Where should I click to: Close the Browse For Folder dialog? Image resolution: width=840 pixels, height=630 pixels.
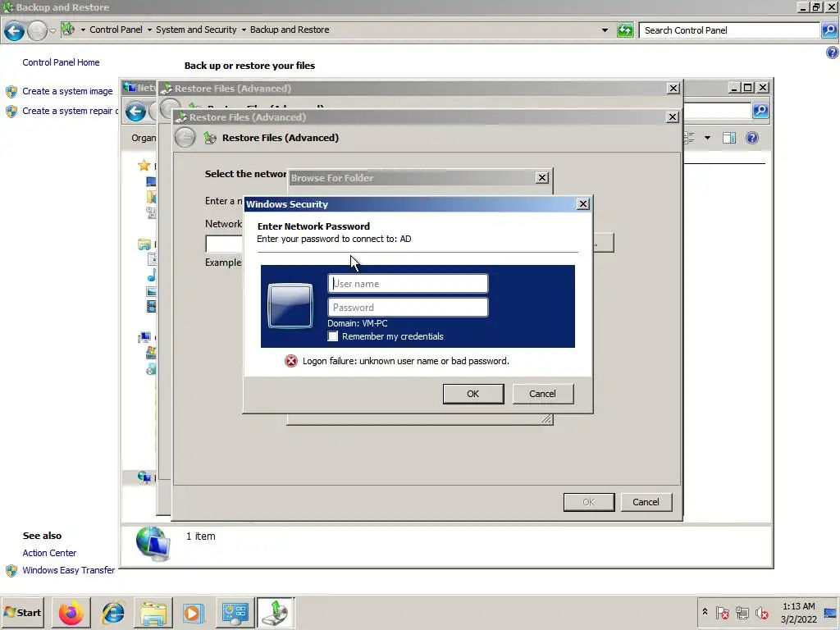pyautogui.click(x=542, y=177)
